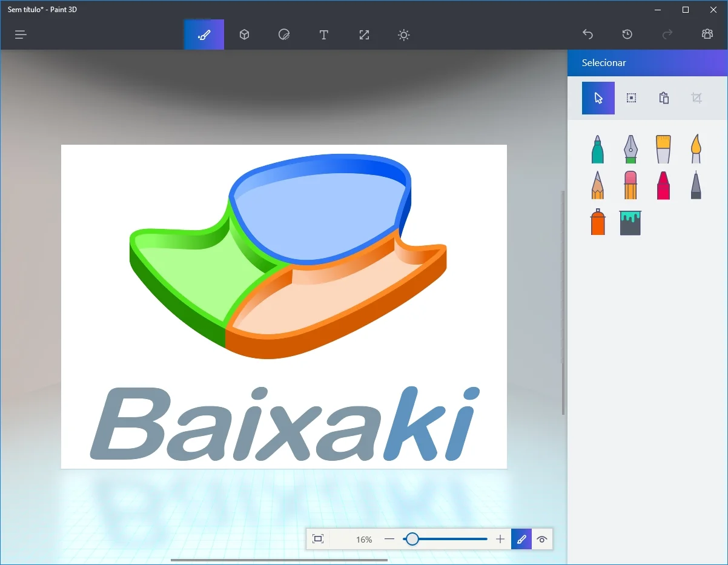Minimize the Paint 3D window
Viewport: 728px width, 565px height.
click(658, 10)
